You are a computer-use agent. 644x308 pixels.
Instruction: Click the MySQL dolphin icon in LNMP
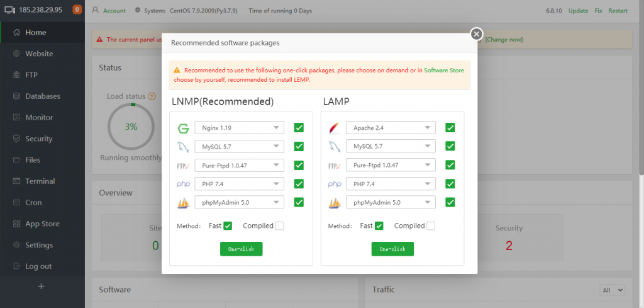pyautogui.click(x=183, y=147)
